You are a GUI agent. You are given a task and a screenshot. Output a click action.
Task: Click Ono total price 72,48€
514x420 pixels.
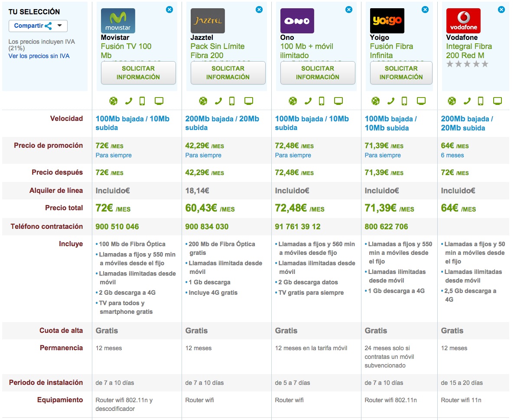tap(299, 208)
